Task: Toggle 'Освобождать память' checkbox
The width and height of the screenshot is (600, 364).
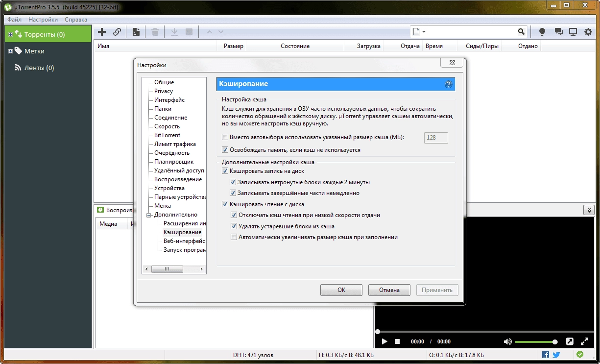Action: pyautogui.click(x=225, y=150)
